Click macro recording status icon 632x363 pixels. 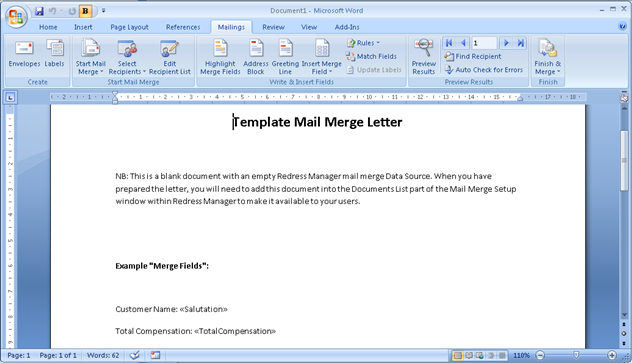pos(155,355)
